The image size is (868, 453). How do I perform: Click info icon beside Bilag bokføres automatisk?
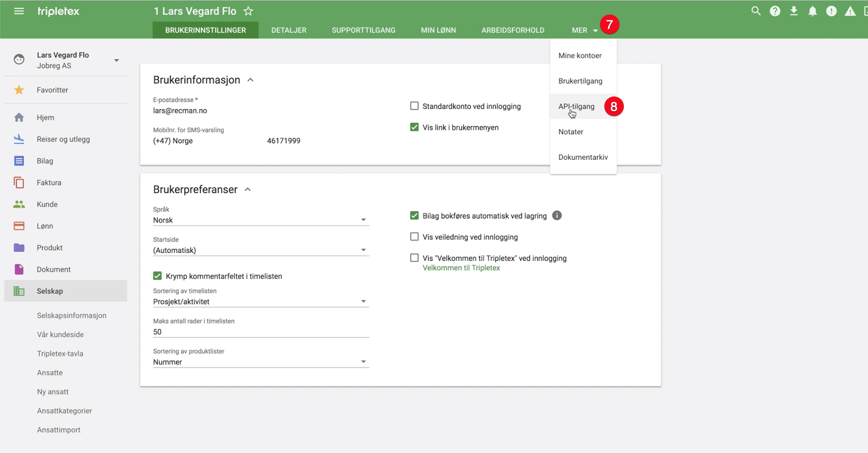tap(557, 216)
